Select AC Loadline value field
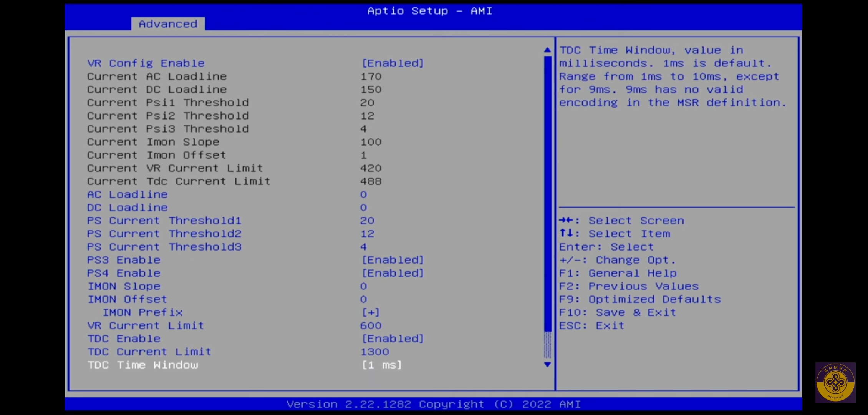868x415 pixels. (363, 195)
